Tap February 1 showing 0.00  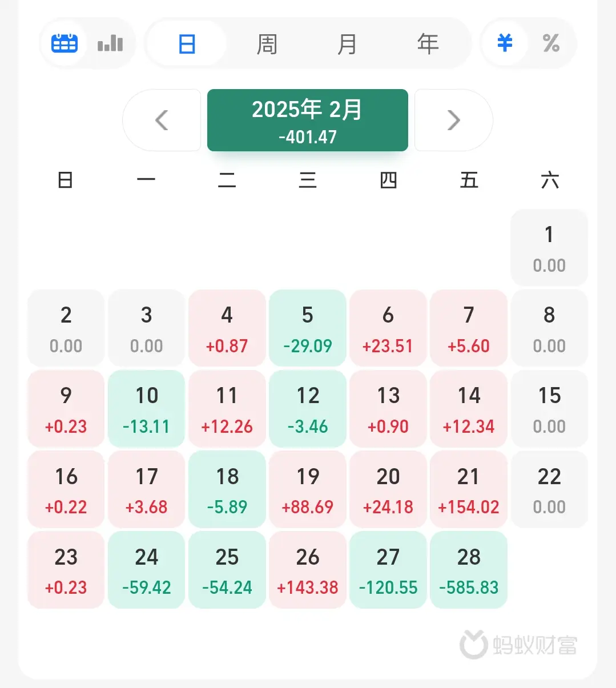point(549,248)
